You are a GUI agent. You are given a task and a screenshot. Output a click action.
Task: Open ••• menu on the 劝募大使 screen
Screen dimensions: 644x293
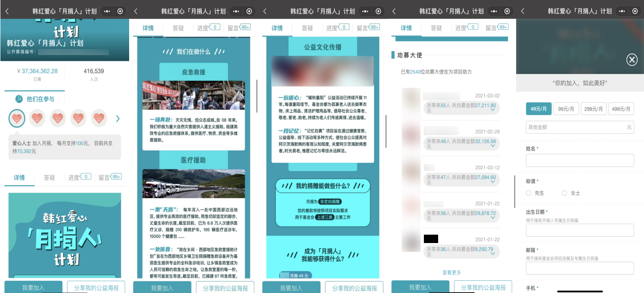coord(494,11)
